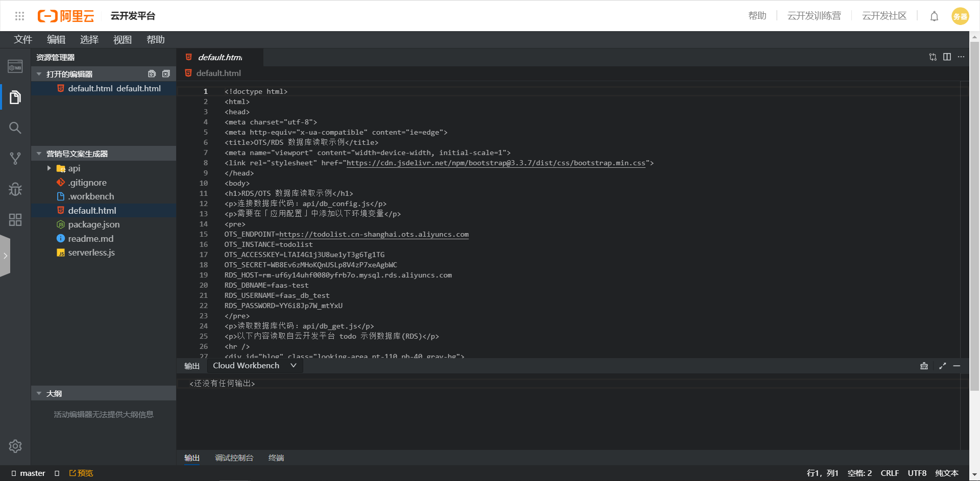Maximize the output panel size
The image size is (980, 481).
(942, 366)
